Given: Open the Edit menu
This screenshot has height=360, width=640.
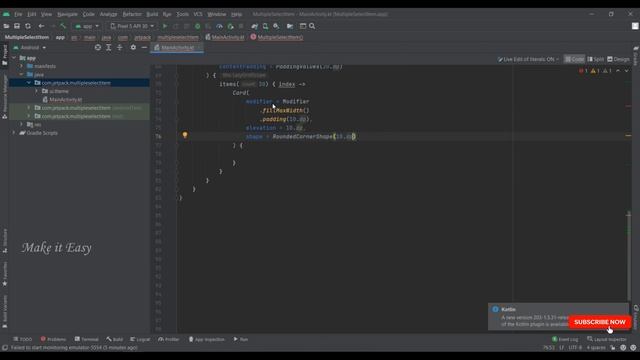Looking at the screenshot, I should 31,14.
